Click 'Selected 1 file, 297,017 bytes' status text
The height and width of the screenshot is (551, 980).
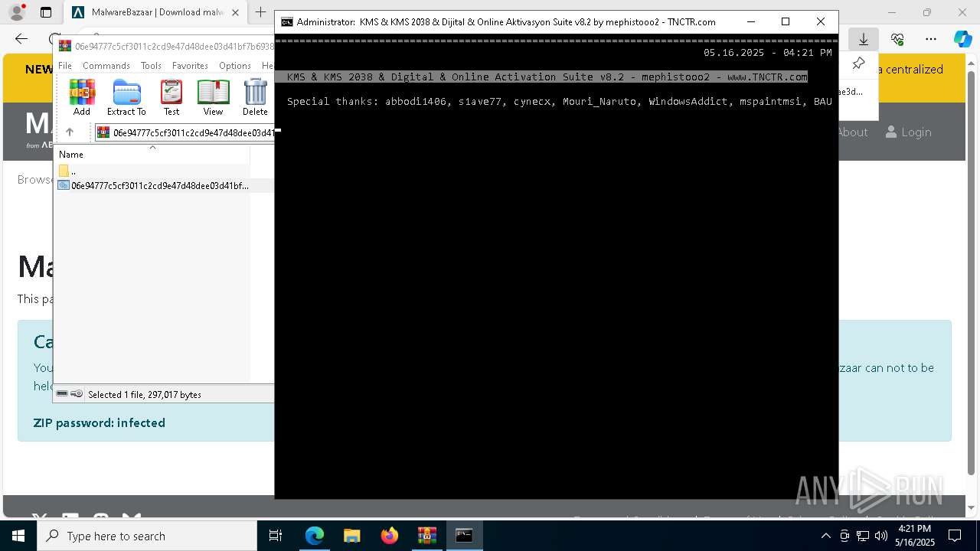(145, 395)
